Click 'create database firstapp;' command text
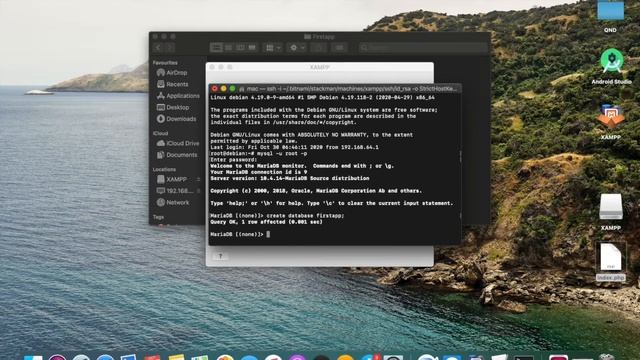640x360 pixels. [x=305, y=216]
